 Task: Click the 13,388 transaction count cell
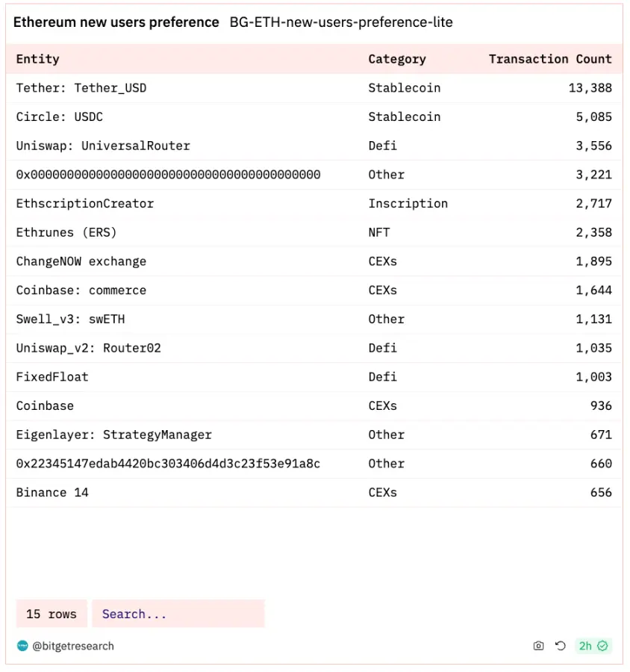(590, 88)
